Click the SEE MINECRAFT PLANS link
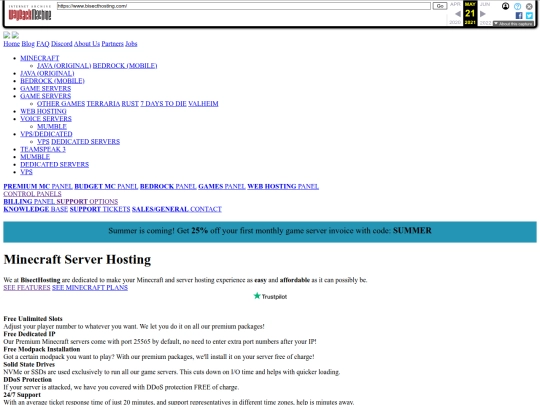540x405 pixels. click(90, 288)
